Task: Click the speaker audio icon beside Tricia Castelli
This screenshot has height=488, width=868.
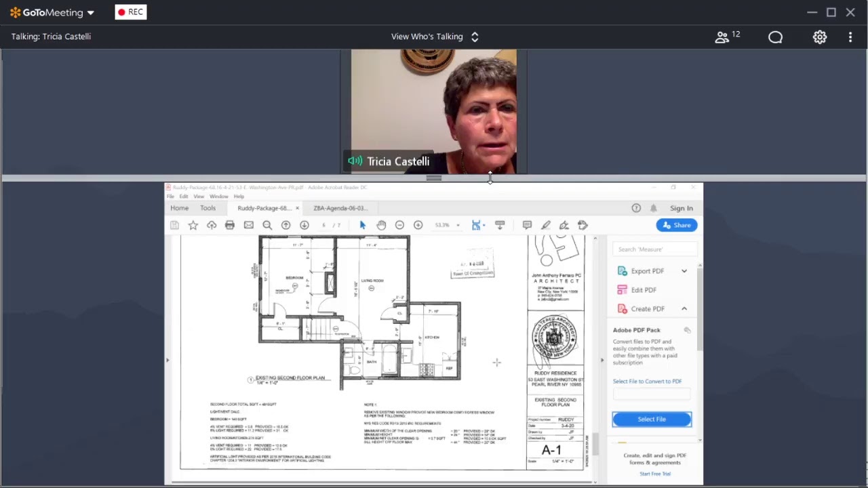Action: coord(355,161)
